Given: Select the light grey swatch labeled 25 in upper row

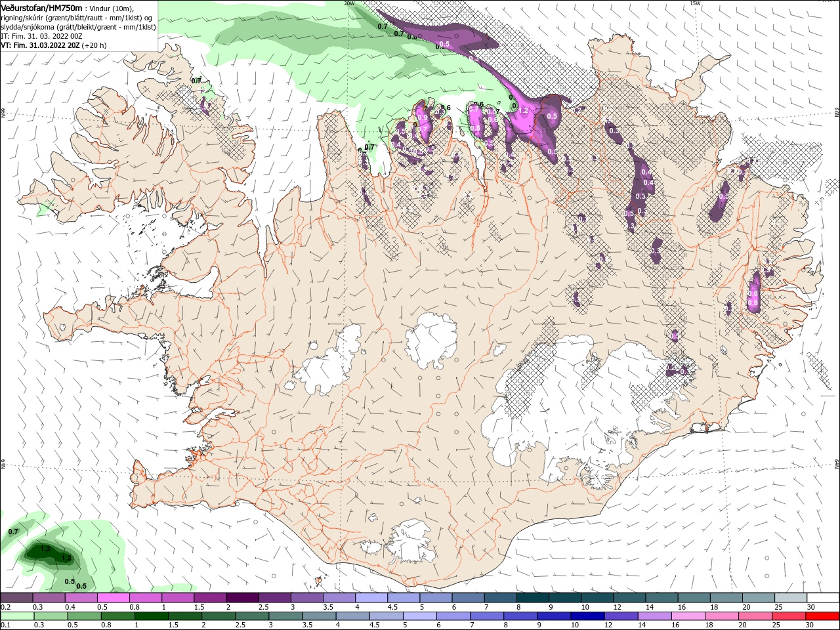Looking at the screenshot, I should (x=790, y=597).
